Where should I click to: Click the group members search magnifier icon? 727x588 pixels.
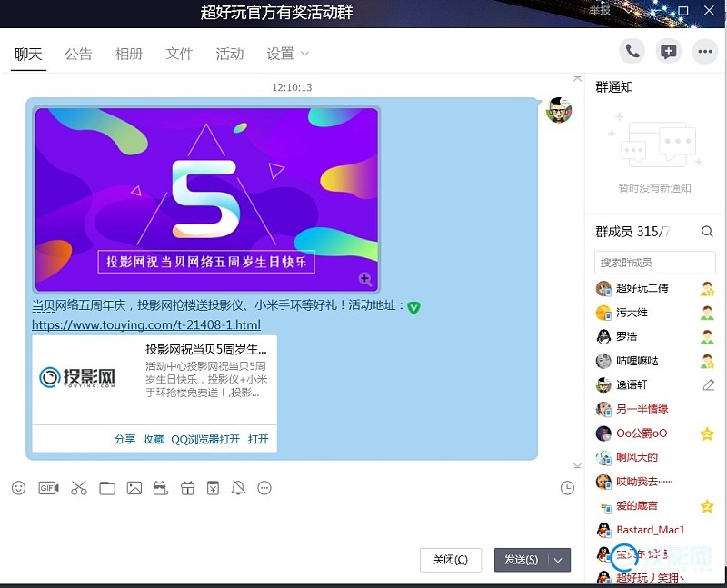point(707,232)
